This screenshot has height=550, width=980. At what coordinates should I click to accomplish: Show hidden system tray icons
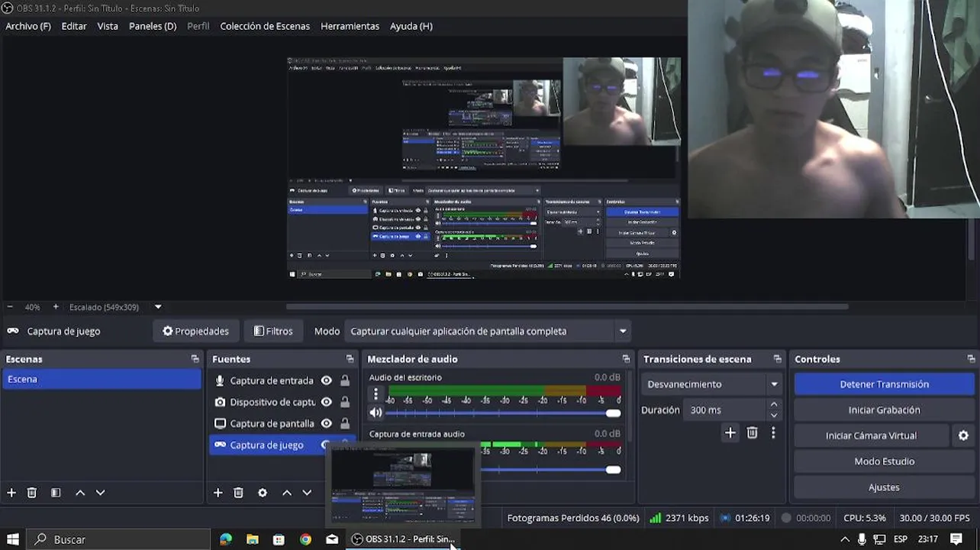[844, 539]
